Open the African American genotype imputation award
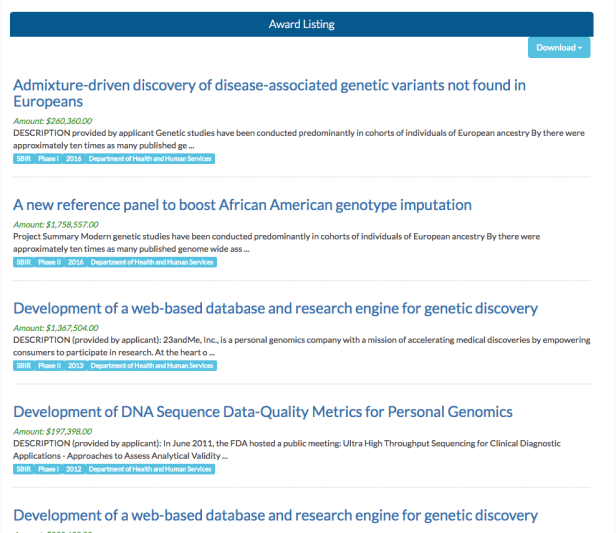The height and width of the screenshot is (533, 616). click(x=242, y=205)
